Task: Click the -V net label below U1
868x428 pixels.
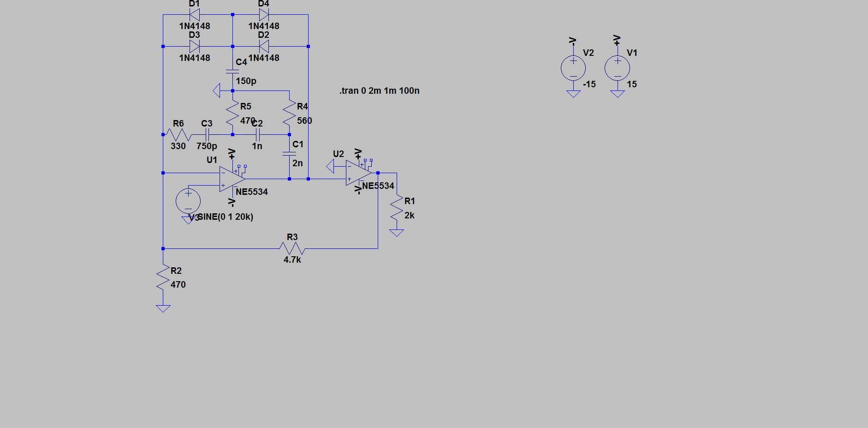Action: tap(232, 202)
